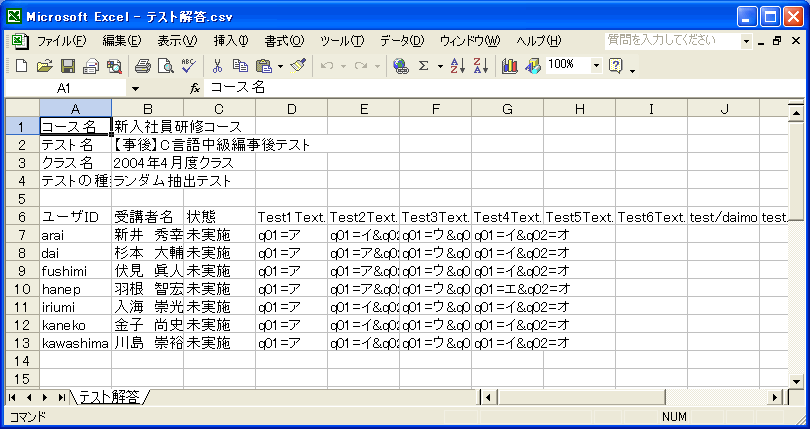This screenshot has width=810, height=429.
Task: Run the Spelling check ABC icon
Action: pos(189,66)
